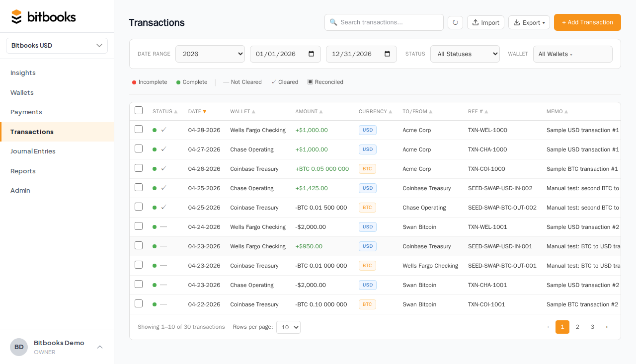Open calendar picker on start date 01/01/2026
This screenshot has width=636, height=364.
click(312, 54)
